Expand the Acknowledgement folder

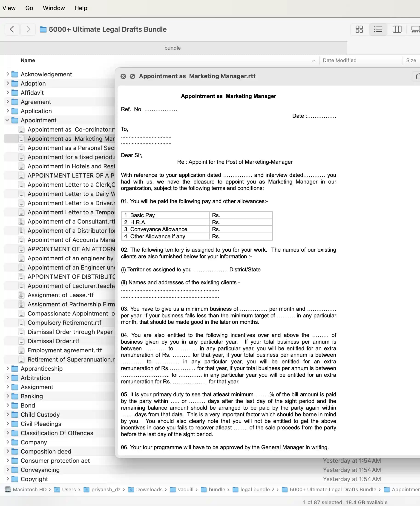[7, 74]
